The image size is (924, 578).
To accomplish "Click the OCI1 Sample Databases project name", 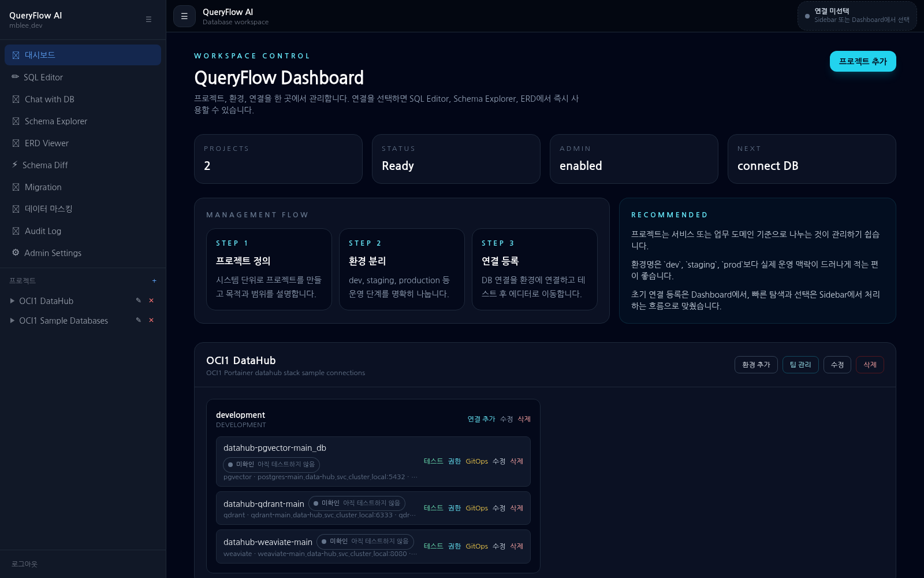I will pyautogui.click(x=64, y=321).
